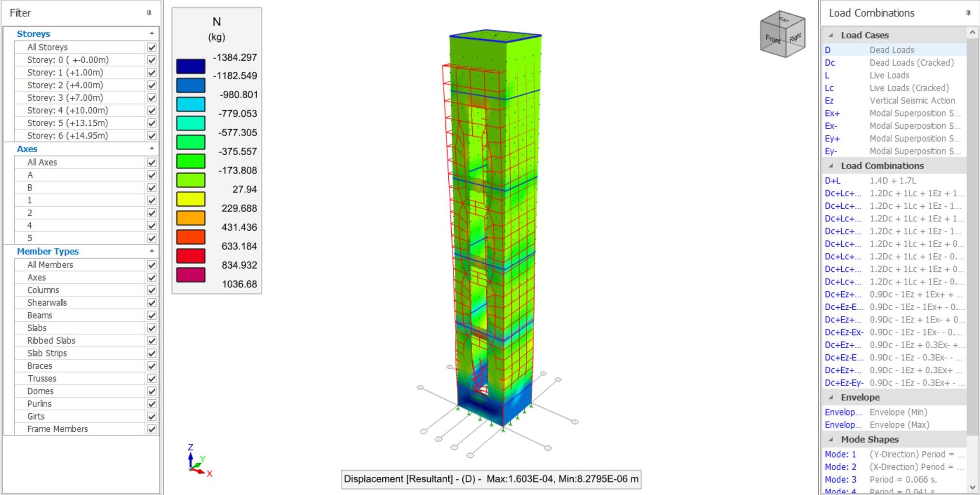Select Envelope (Max) result
This screenshot has width=980, height=495.
pos(894,425)
